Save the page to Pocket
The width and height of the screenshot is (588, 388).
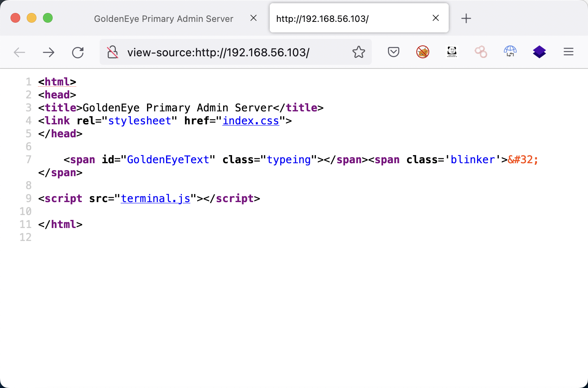click(394, 52)
